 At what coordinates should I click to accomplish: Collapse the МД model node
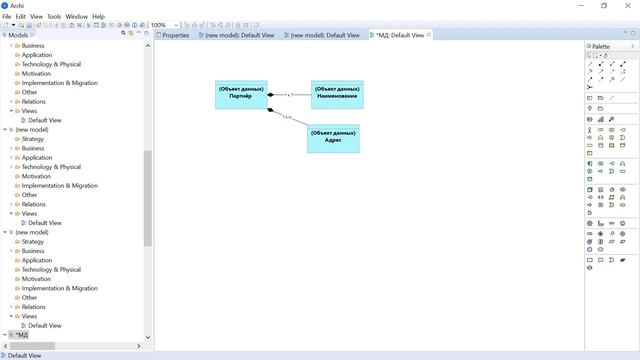click(x=5, y=335)
